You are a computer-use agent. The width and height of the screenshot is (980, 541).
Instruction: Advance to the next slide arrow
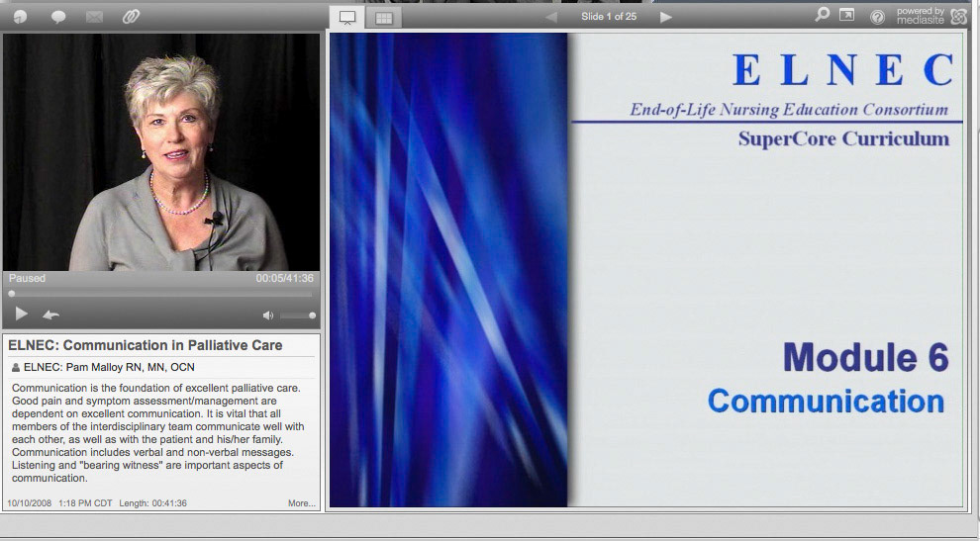point(666,17)
